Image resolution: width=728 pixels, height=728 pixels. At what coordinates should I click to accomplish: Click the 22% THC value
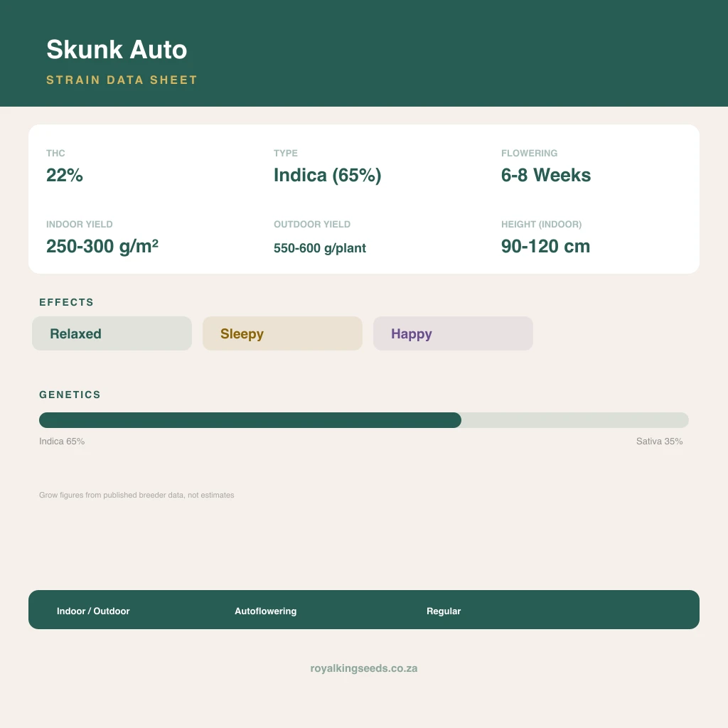point(65,175)
